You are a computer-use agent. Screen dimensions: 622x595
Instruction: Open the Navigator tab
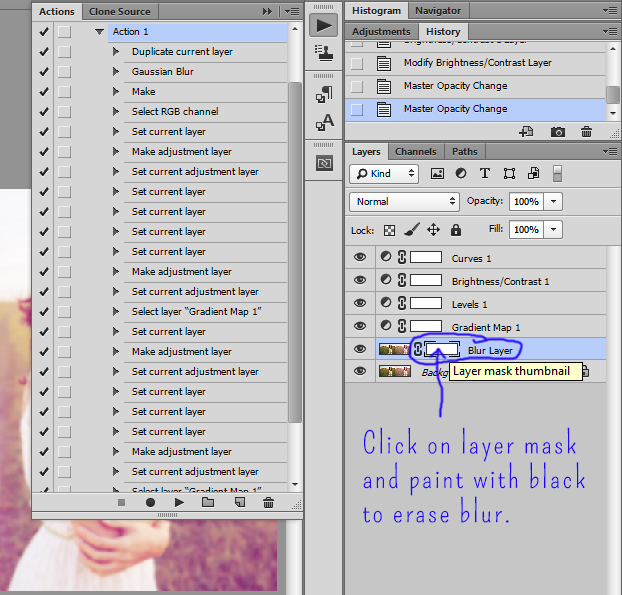click(438, 10)
